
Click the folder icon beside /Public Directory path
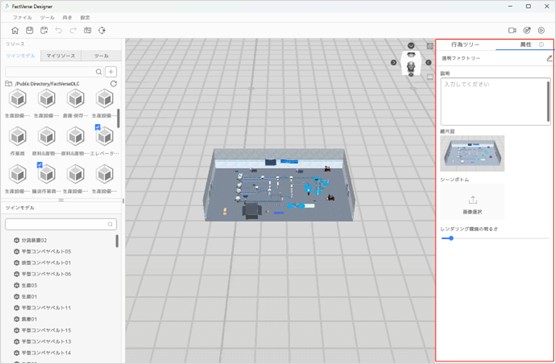tap(9, 84)
